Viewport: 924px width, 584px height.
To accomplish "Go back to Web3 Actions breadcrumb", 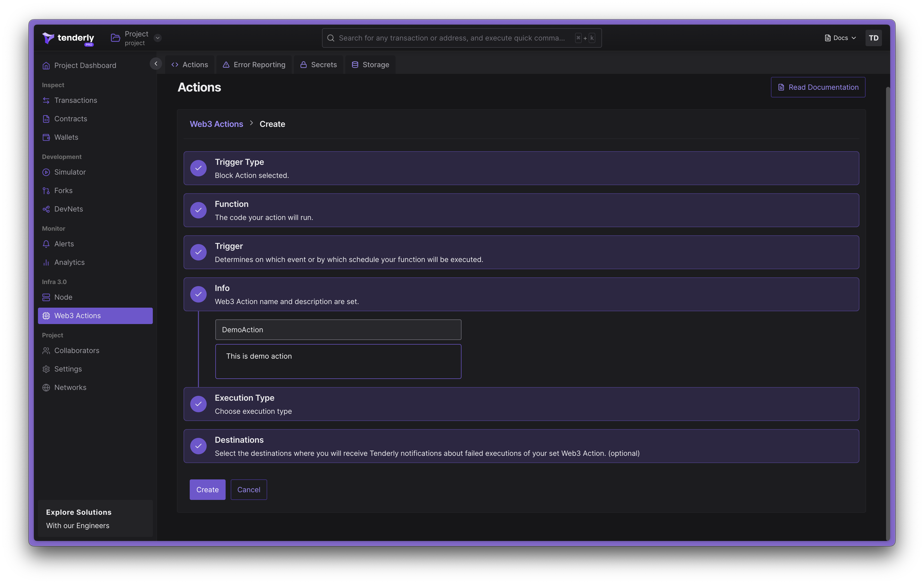I will coord(216,124).
